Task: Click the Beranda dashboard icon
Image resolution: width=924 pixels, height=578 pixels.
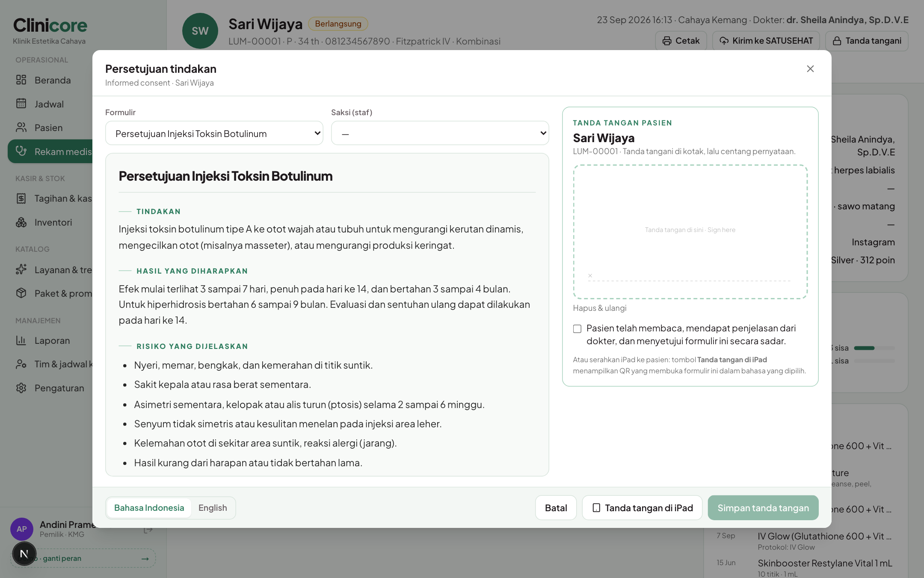Action: tap(21, 80)
